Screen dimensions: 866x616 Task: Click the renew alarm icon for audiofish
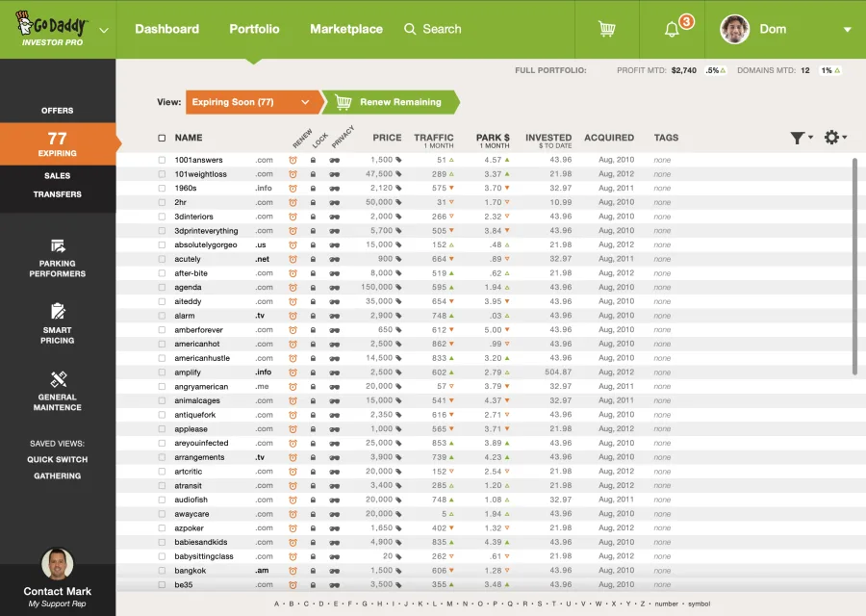[293, 500]
